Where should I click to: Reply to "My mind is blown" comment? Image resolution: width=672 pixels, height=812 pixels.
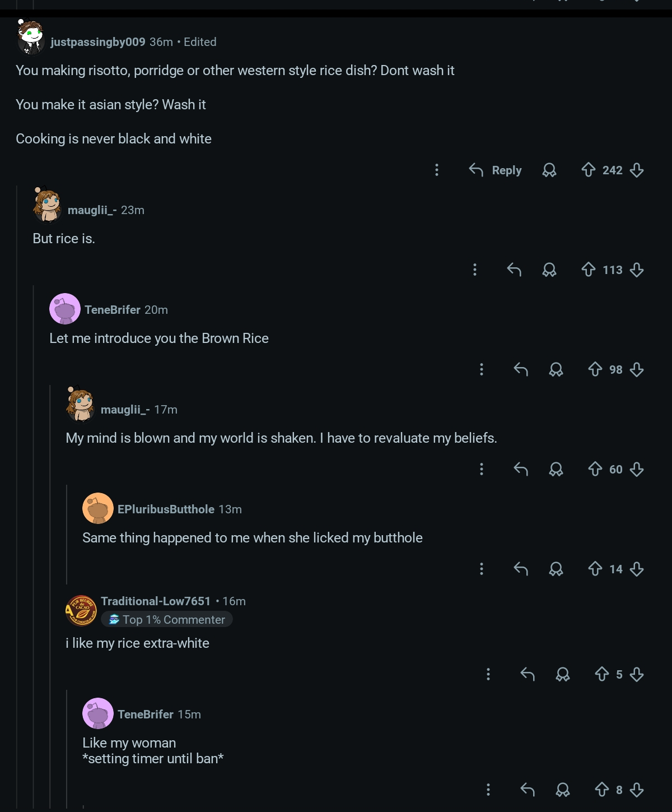click(x=521, y=469)
